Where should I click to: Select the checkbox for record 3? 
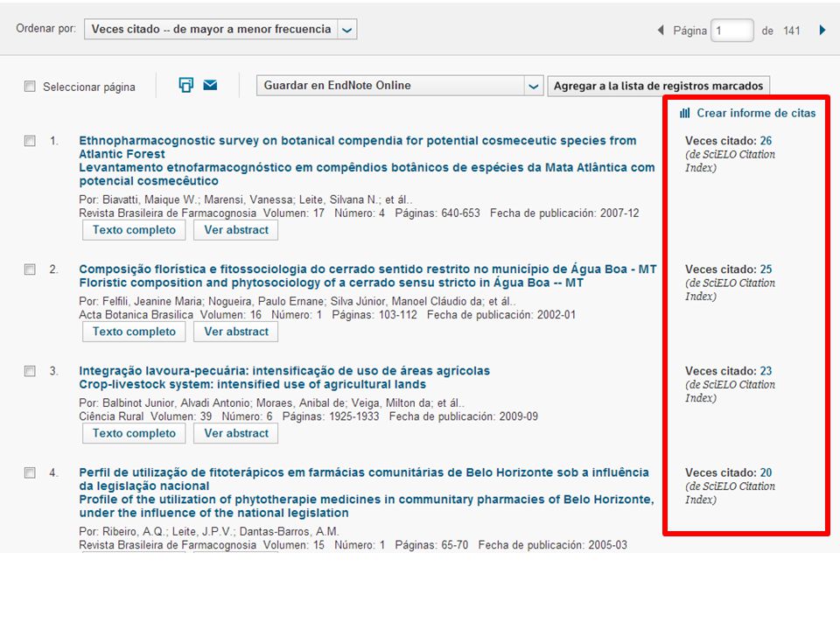(x=30, y=371)
